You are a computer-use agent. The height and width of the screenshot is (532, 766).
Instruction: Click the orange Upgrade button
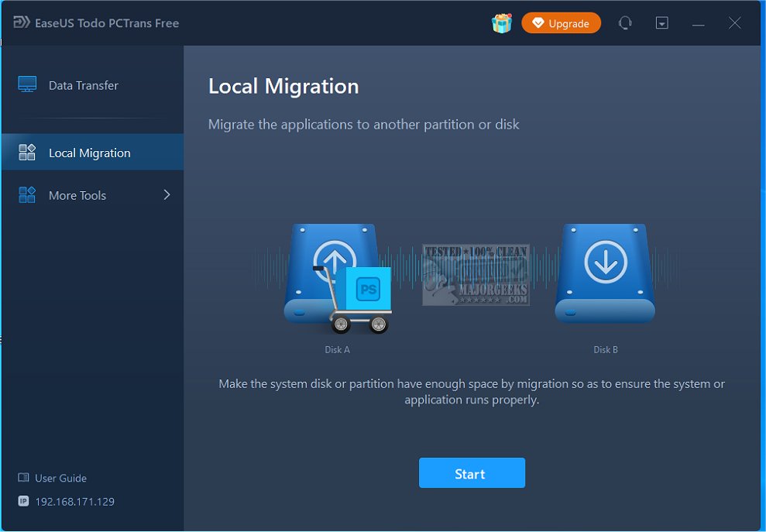pyautogui.click(x=561, y=23)
